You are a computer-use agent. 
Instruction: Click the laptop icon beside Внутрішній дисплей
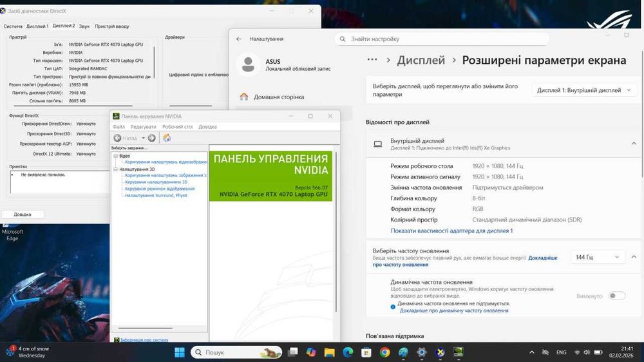(378, 144)
